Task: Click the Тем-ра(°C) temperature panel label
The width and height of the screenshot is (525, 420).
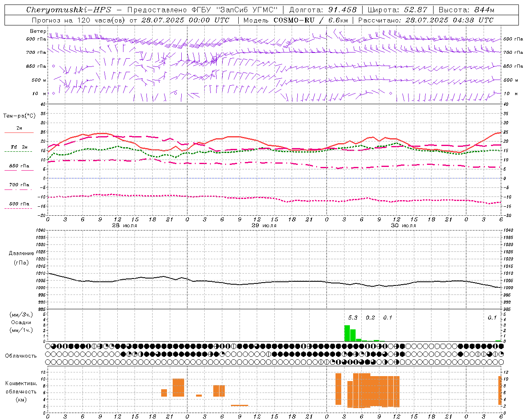Action: click(19, 116)
